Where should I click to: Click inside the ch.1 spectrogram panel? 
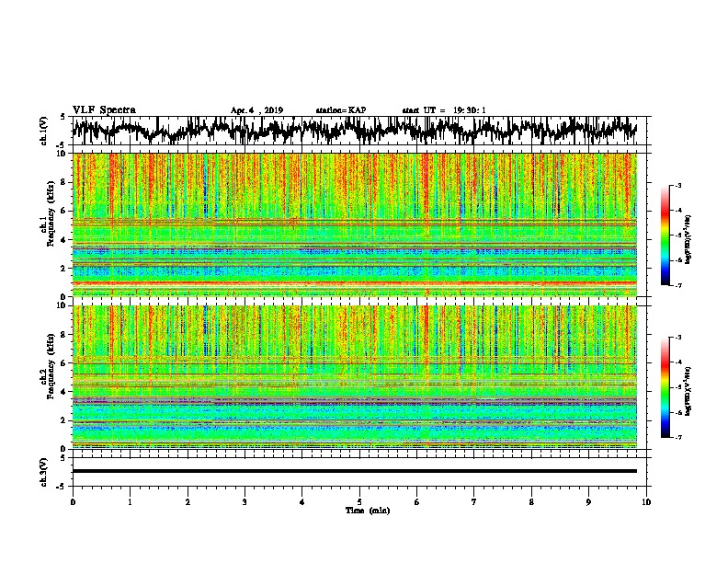[354, 224]
